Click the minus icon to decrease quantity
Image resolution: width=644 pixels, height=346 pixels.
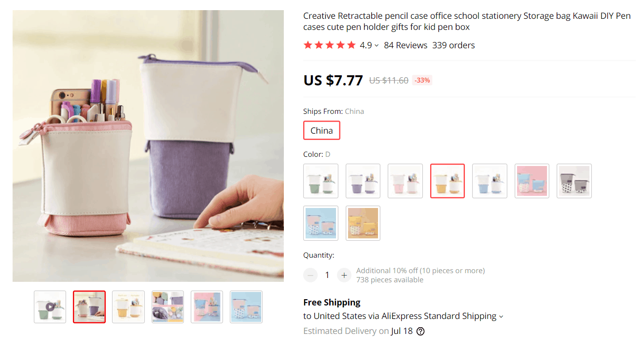pyautogui.click(x=310, y=275)
